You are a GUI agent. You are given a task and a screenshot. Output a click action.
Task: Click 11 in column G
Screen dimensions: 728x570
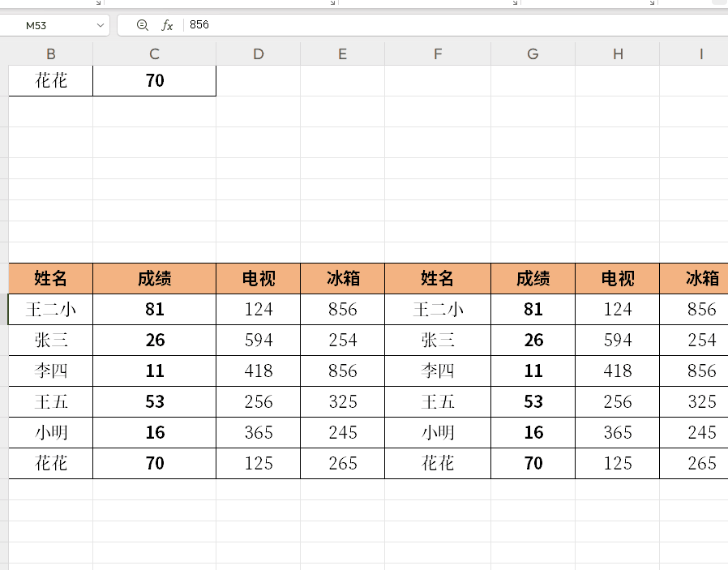tap(533, 371)
